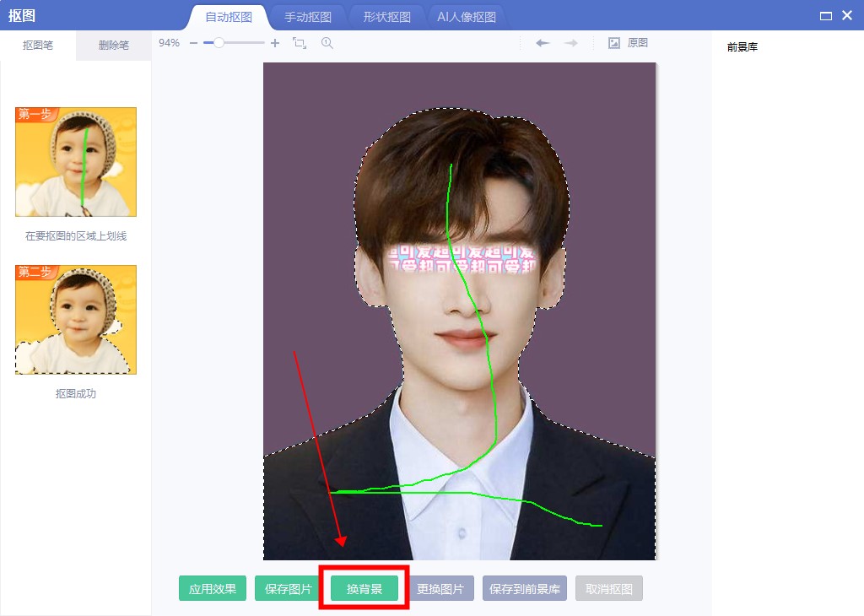Click the zoom out minus icon
This screenshot has width=864, height=616.
(194, 43)
